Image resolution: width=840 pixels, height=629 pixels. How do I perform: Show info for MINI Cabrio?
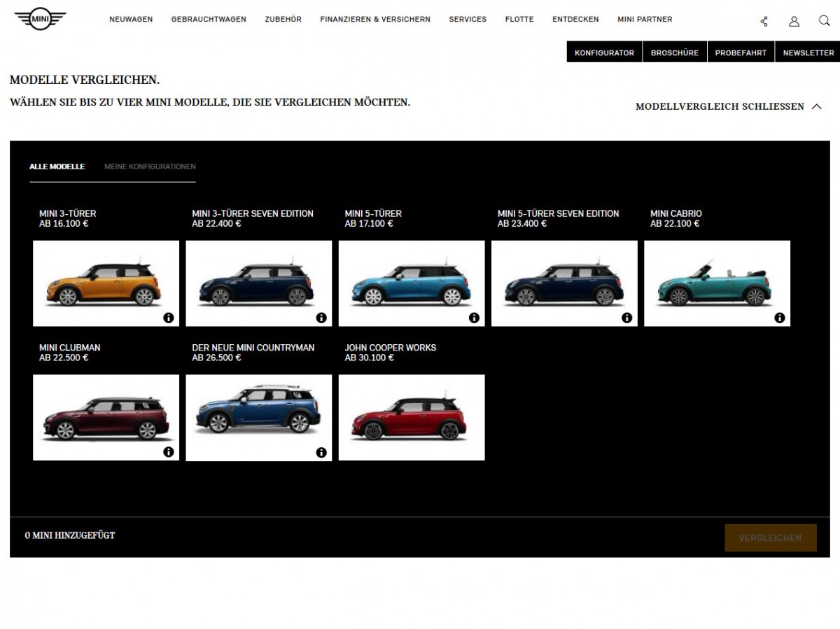(x=780, y=318)
